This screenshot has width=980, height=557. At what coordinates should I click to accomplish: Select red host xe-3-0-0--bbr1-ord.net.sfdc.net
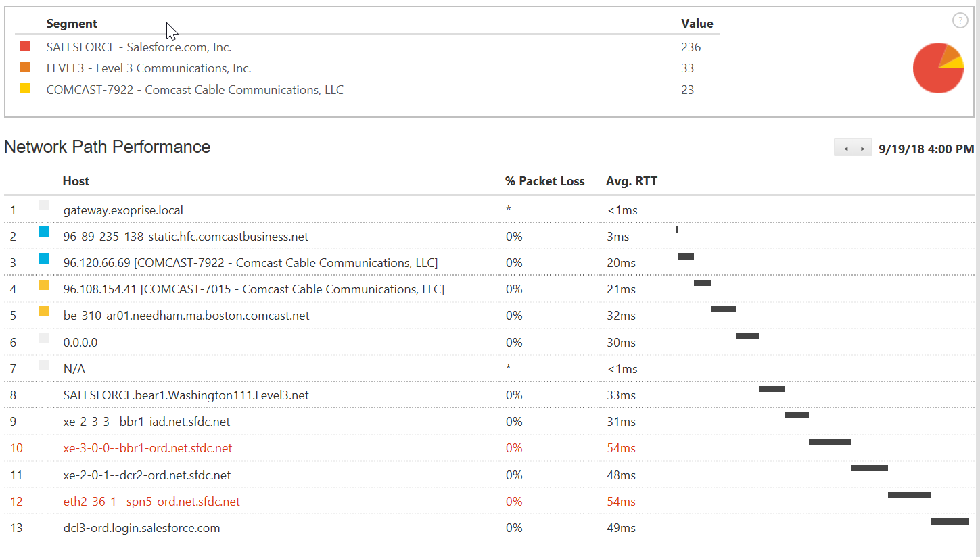[147, 448]
